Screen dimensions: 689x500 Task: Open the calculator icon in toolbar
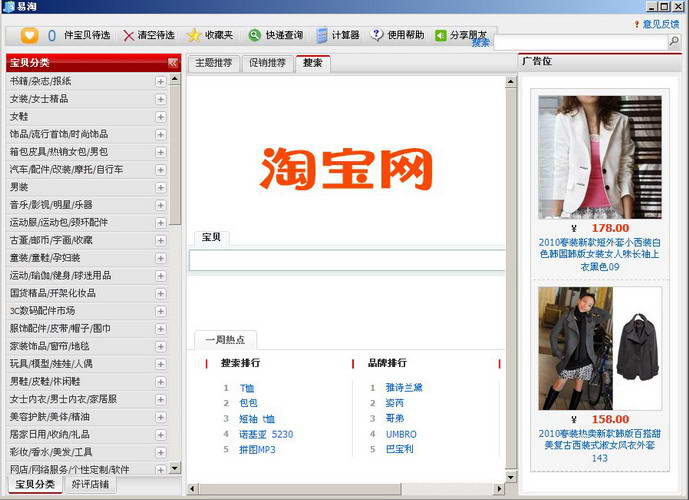(x=322, y=36)
